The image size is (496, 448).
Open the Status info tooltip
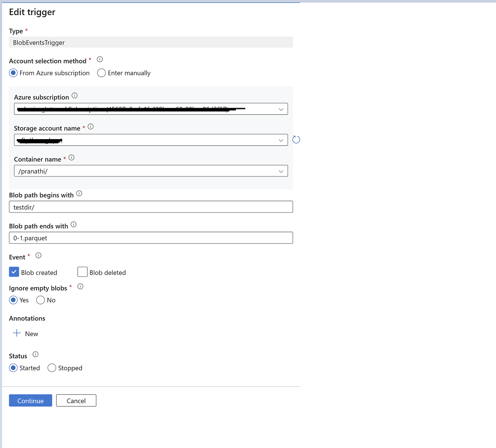(x=35, y=354)
